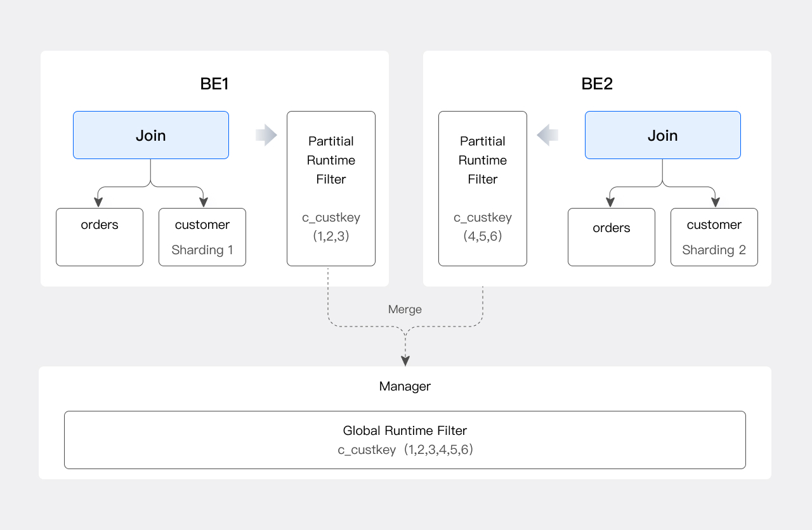Click the BE2 heading
The image size is (812, 530).
pyautogui.click(x=597, y=84)
